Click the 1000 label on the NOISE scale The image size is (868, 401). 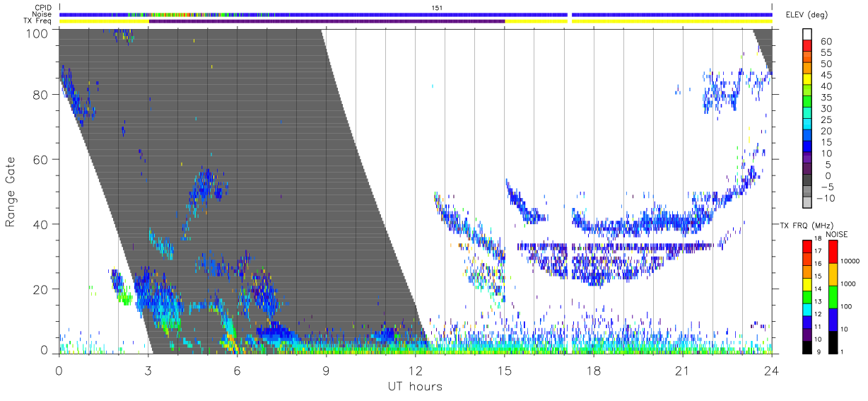coord(848,285)
